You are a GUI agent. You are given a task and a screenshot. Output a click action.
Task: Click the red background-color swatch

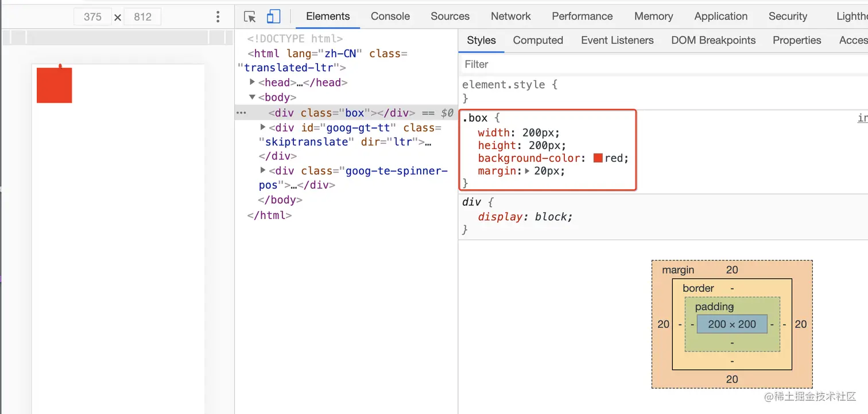[598, 158]
